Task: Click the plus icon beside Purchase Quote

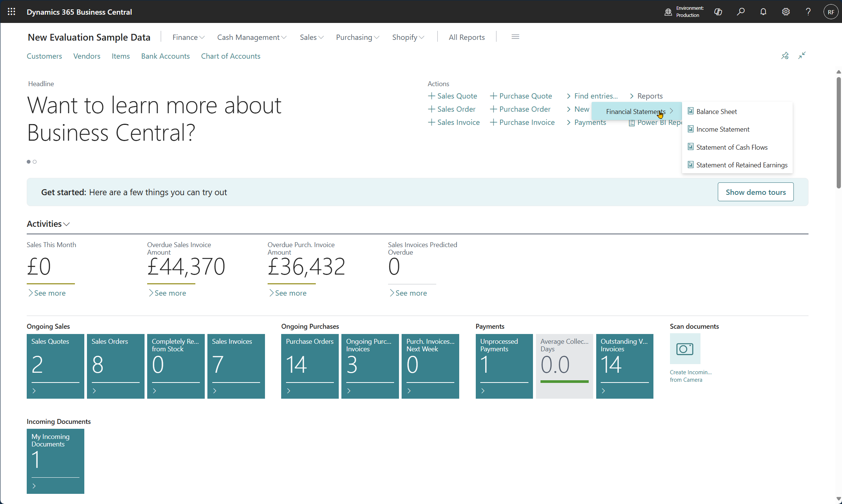Action: (x=493, y=96)
